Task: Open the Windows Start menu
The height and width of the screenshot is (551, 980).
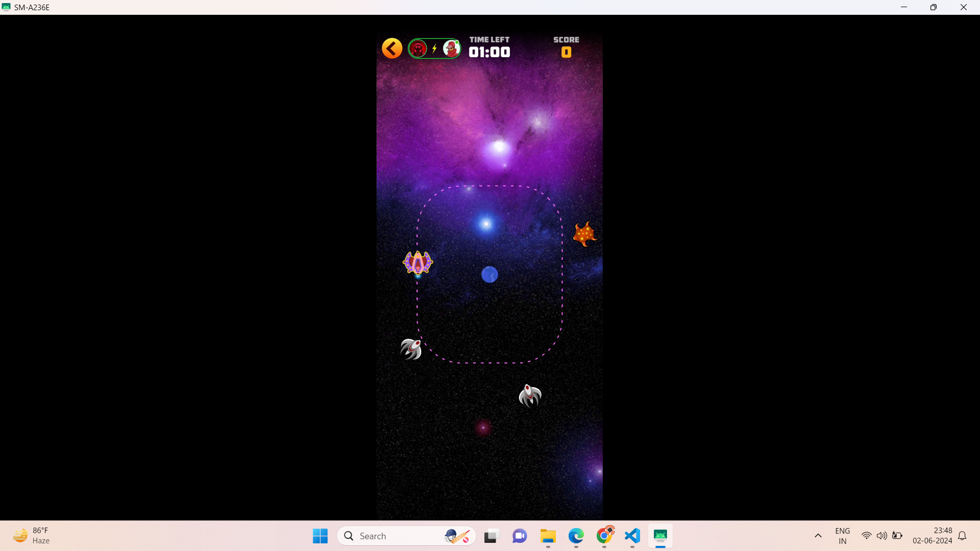Action: coord(320,536)
